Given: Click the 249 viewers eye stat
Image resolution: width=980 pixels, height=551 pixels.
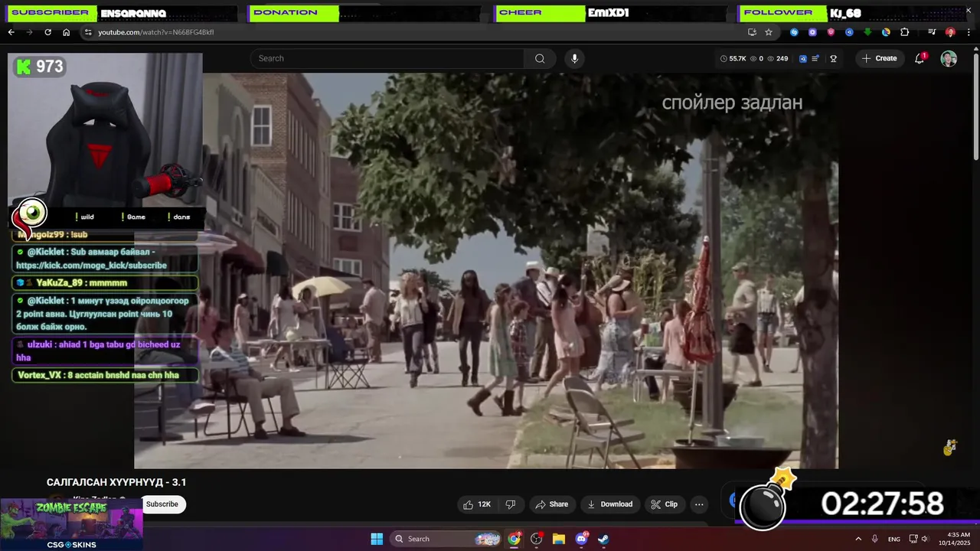Looking at the screenshot, I should 777,58.
